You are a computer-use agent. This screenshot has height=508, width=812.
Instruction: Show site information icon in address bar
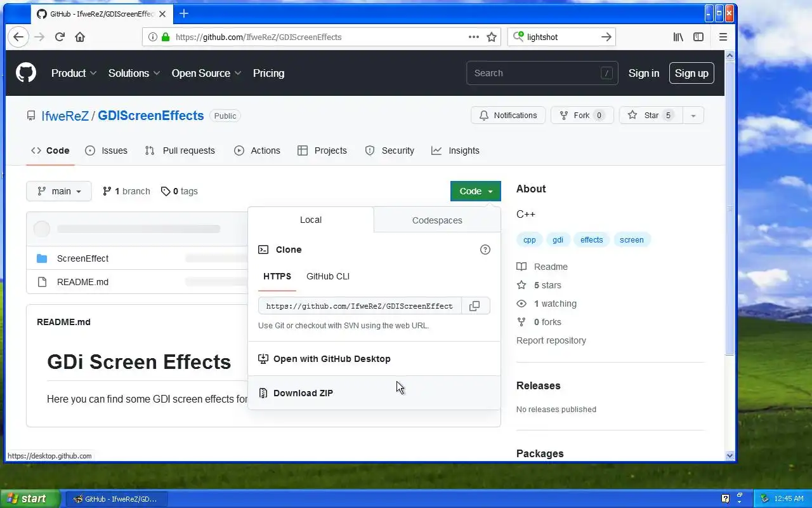click(x=152, y=37)
